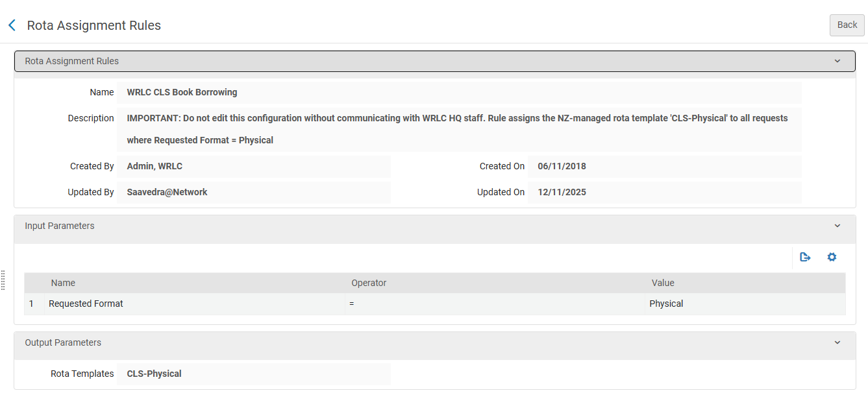Click the back arrow beside the page title
This screenshot has width=868, height=395.
pos(12,25)
